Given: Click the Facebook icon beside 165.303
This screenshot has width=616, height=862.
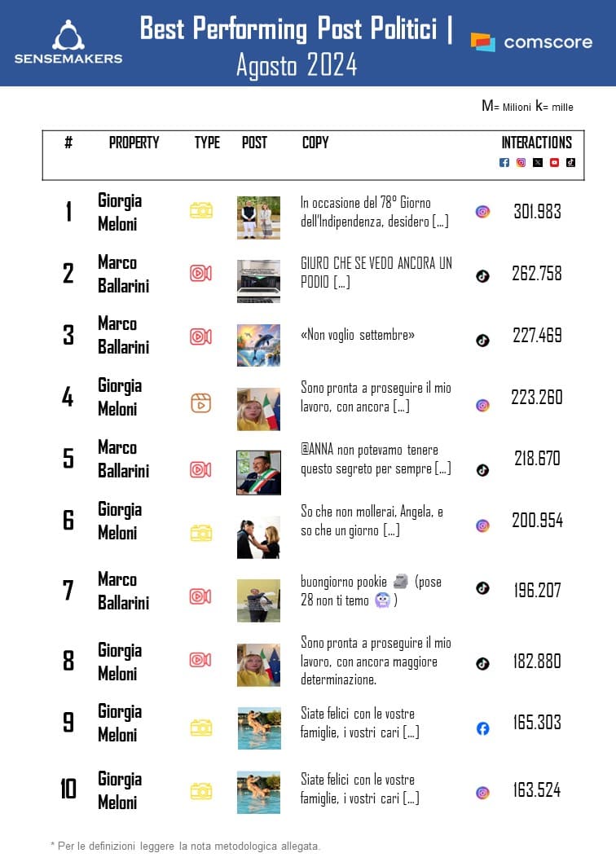Looking at the screenshot, I should pos(482,728).
